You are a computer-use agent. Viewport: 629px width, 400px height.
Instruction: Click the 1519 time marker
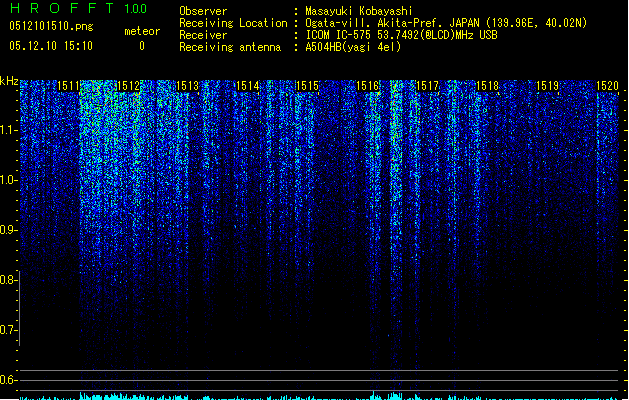[x=547, y=86]
